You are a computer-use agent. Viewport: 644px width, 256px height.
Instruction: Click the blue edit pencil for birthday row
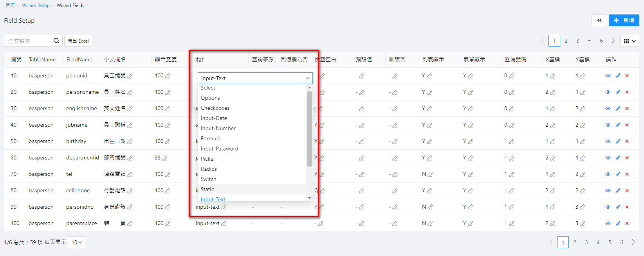point(618,141)
